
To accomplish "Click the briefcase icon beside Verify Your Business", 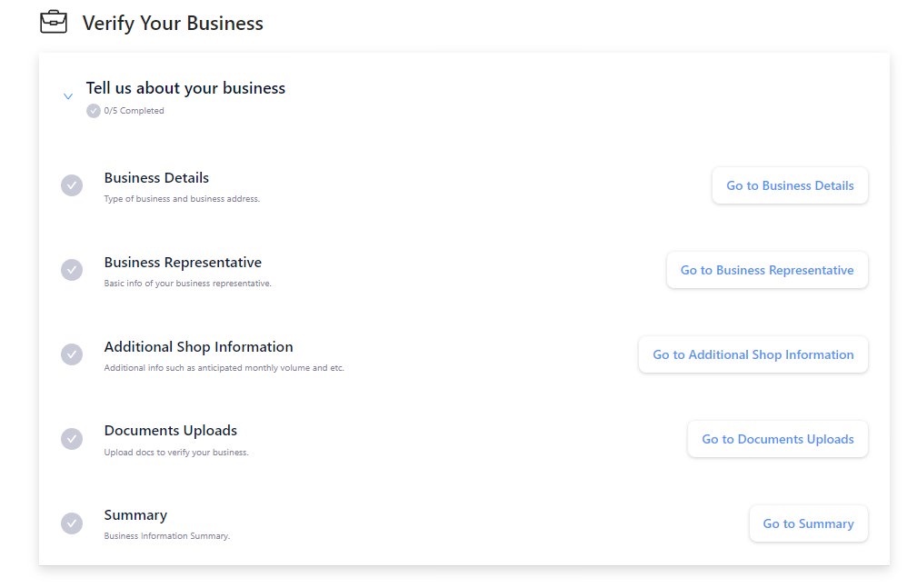I will coord(54,22).
